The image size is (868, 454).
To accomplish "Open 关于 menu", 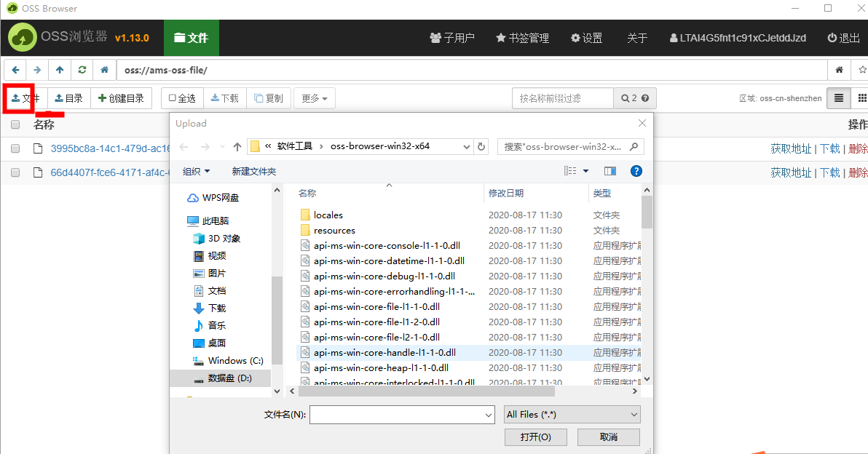I will pyautogui.click(x=637, y=38).
